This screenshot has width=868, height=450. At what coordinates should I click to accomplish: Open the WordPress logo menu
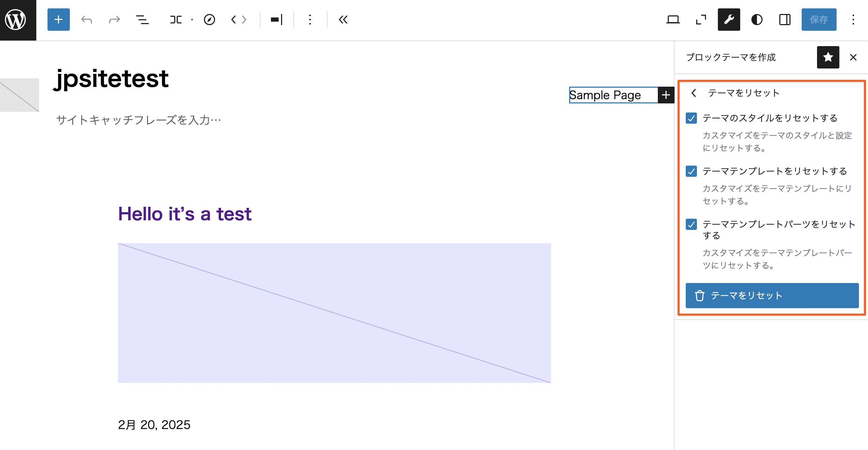point(15,20)
